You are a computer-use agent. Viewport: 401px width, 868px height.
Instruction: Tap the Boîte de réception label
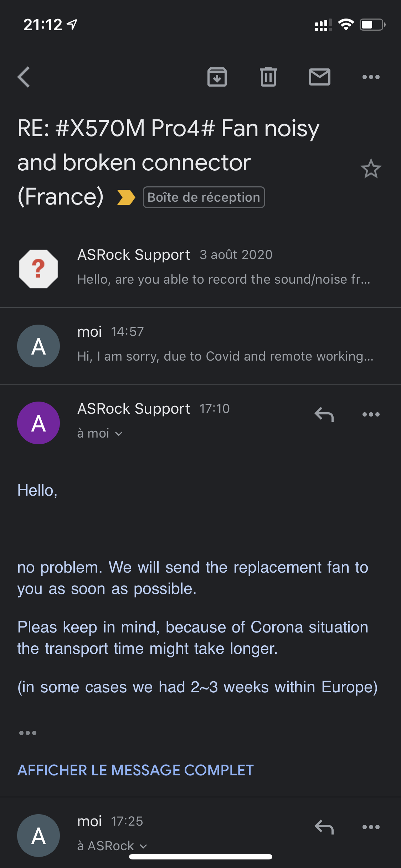204,197
